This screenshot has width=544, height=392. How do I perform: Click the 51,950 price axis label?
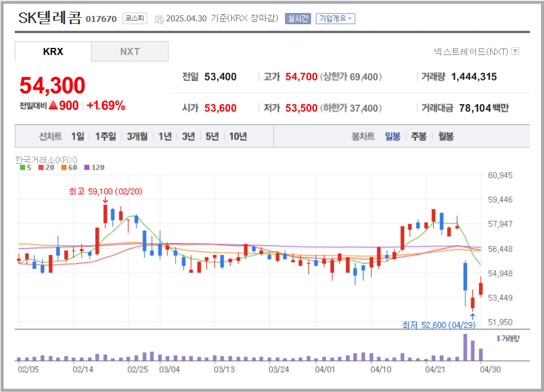[500, 322]
